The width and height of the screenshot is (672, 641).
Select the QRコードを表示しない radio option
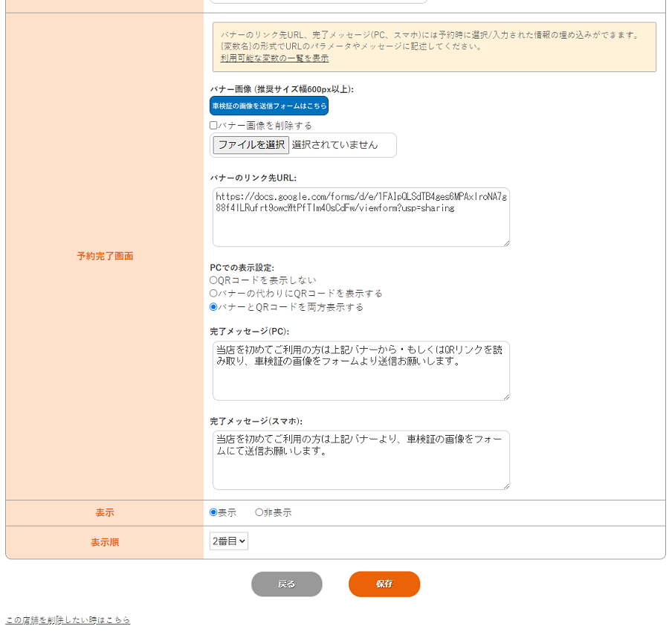(x=214, y=280)
